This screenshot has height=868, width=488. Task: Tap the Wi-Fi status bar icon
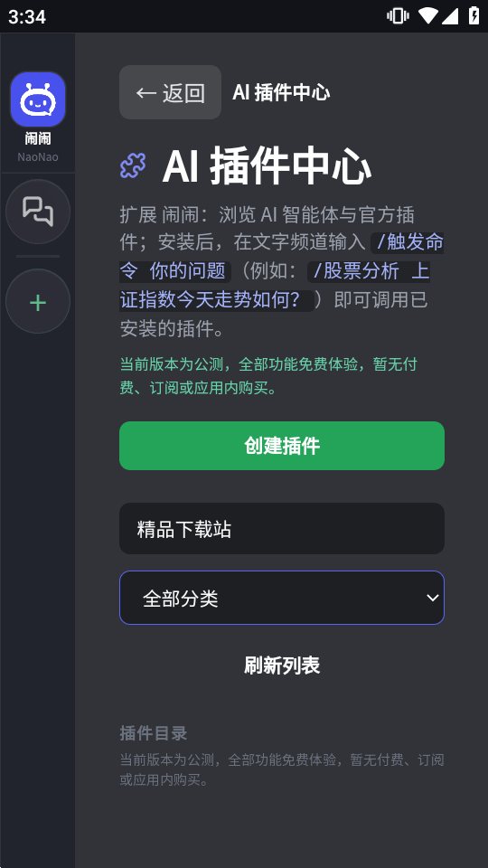427,16
